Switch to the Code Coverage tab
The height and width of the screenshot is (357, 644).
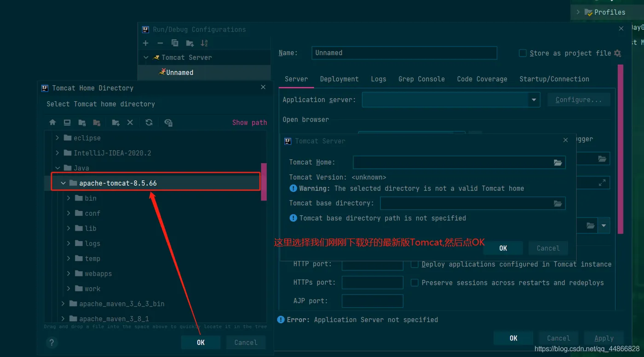[x=482, y=79]
